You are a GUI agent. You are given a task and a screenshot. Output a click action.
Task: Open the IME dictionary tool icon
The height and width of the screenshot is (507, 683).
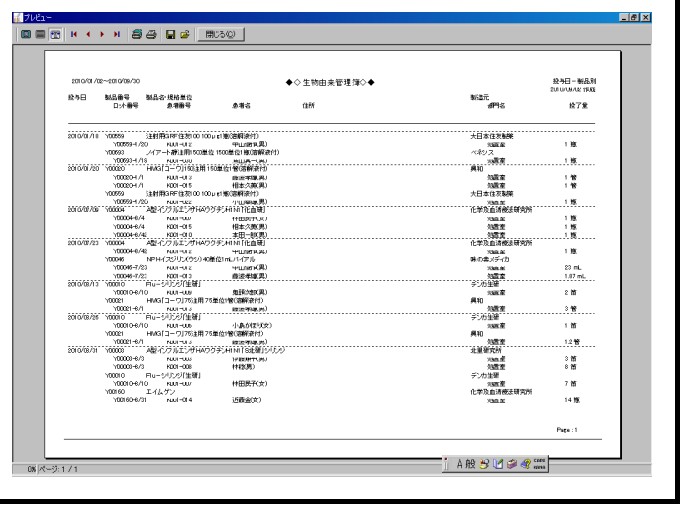(x=498, y=464)
